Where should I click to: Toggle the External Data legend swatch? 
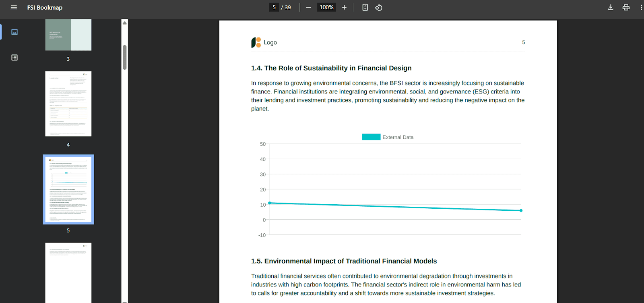(x=371, y=137)
